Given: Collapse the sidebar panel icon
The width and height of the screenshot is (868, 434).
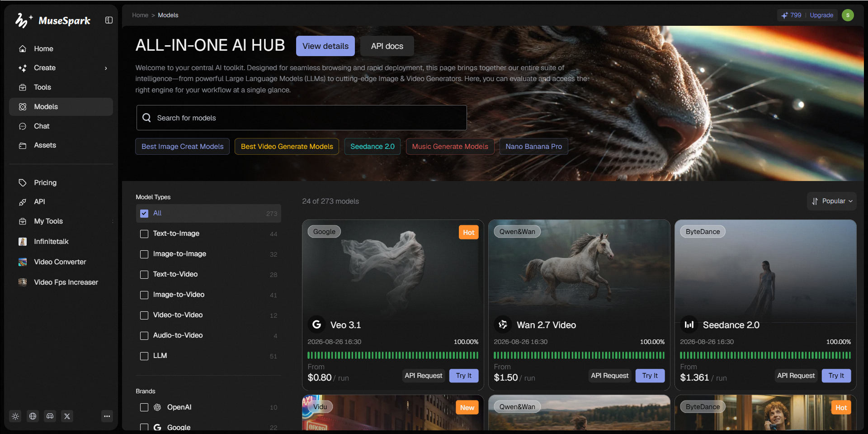Looking at the screenshot, I should tap(109, 20).
